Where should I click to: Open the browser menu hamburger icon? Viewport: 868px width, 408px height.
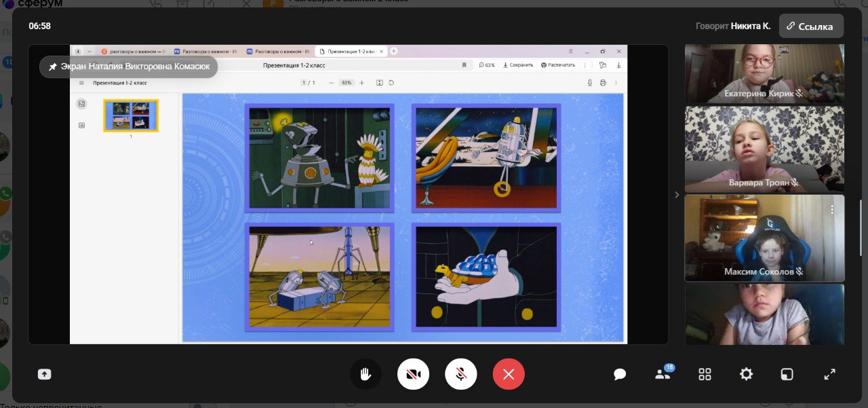click(570, 51)
